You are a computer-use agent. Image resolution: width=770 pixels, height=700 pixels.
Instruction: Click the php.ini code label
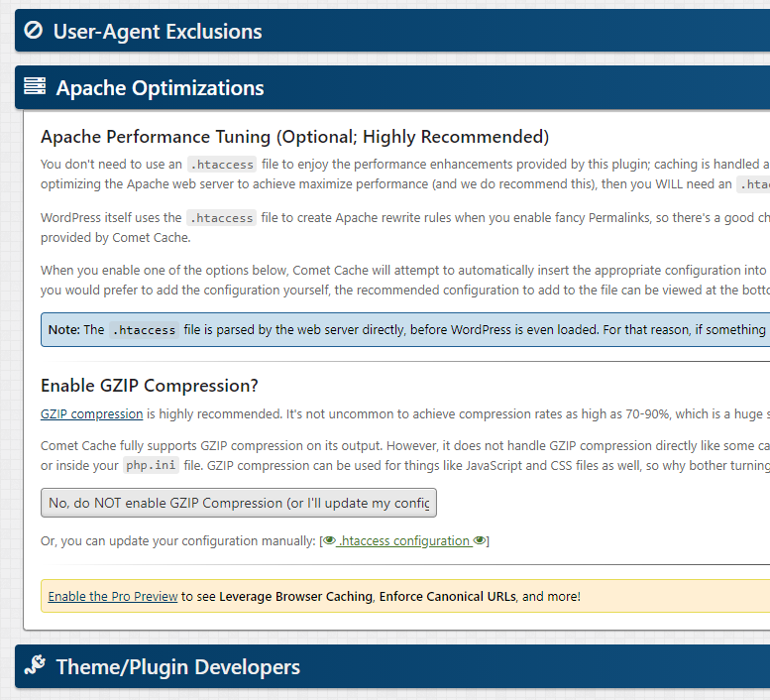151,465
